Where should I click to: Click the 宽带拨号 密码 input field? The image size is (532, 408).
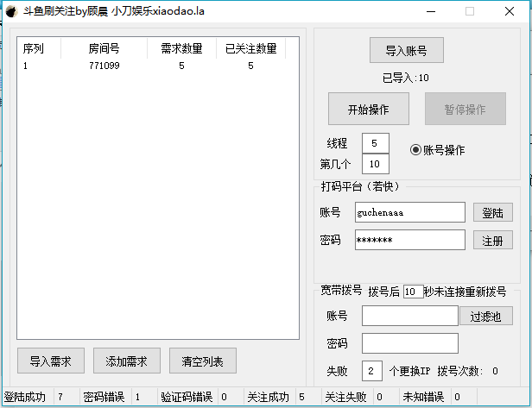tap(409, 343)
